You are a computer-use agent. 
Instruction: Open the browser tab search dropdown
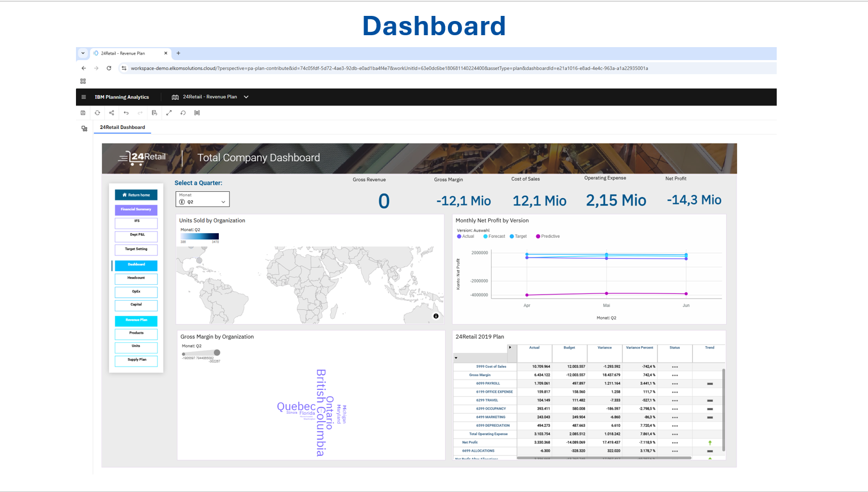pos(83,53)
